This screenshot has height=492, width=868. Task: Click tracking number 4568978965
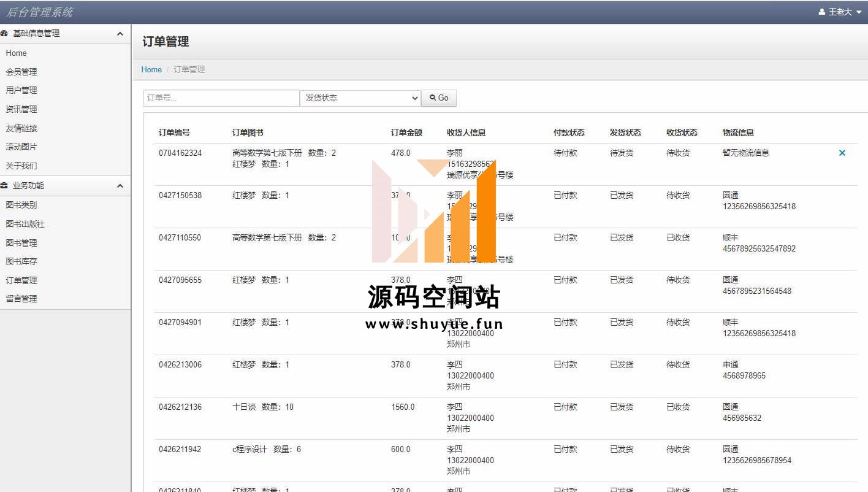pos(744,375)
